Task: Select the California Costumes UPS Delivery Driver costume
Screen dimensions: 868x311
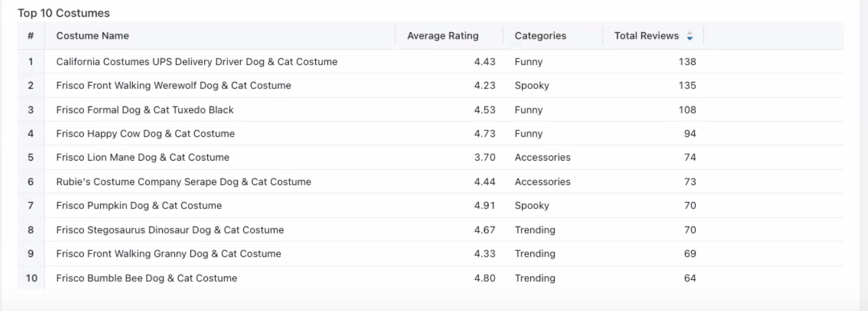Action: point(196,62)
